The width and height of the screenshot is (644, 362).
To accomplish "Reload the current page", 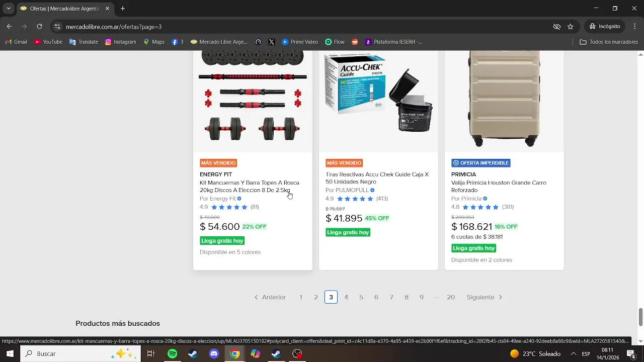I will click(x=39, y=26).
